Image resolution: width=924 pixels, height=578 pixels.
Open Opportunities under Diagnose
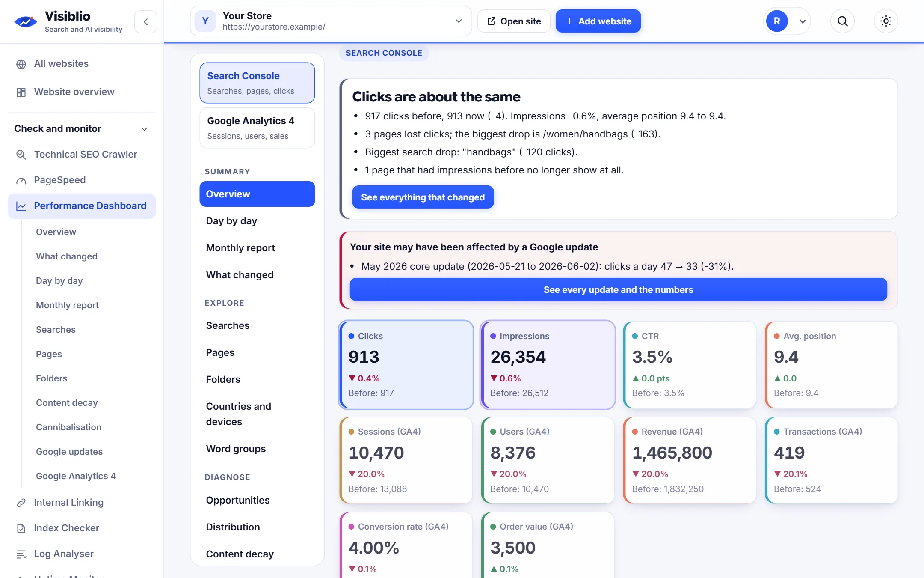257,500
